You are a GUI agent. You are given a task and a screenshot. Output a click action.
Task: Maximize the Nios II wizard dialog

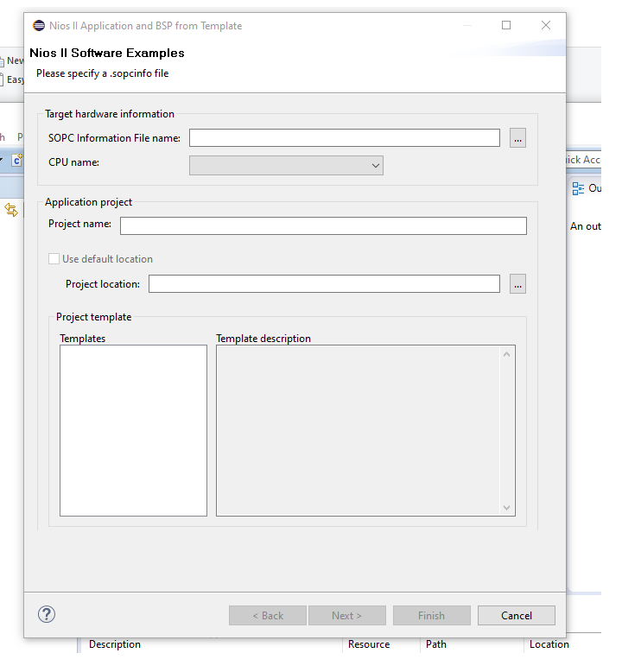(506, 25)
